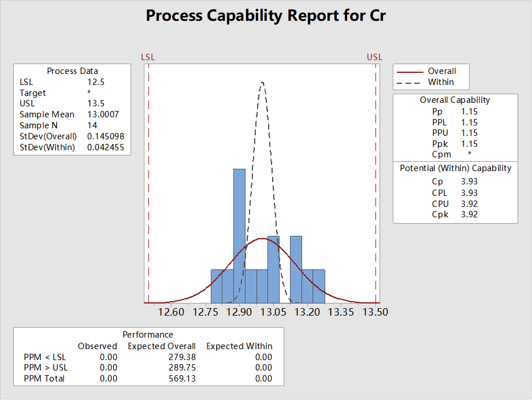This screenshot has width=532, height=400.
Task: Click the dashed Within legend line
Action: (x=410, y=83)
